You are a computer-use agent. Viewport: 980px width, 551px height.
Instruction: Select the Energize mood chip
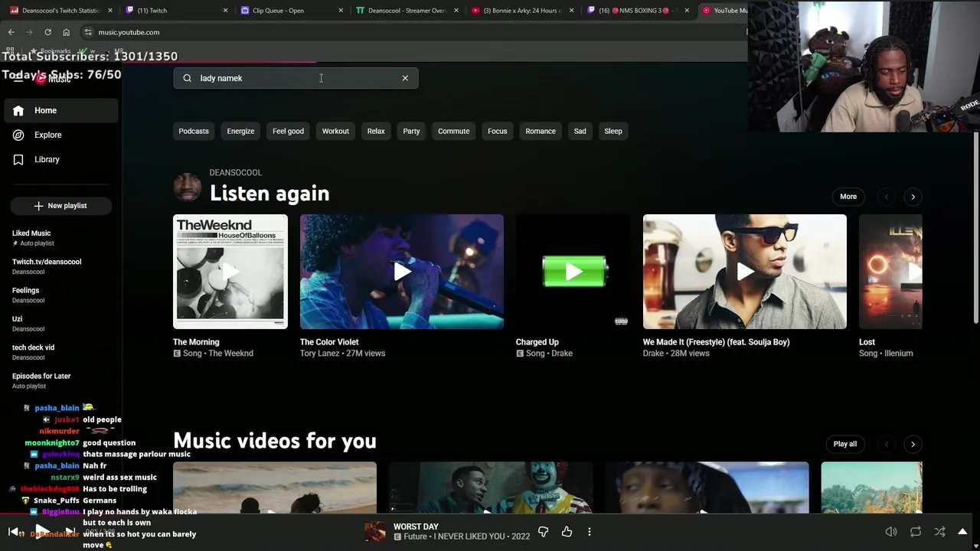[240, 131]
